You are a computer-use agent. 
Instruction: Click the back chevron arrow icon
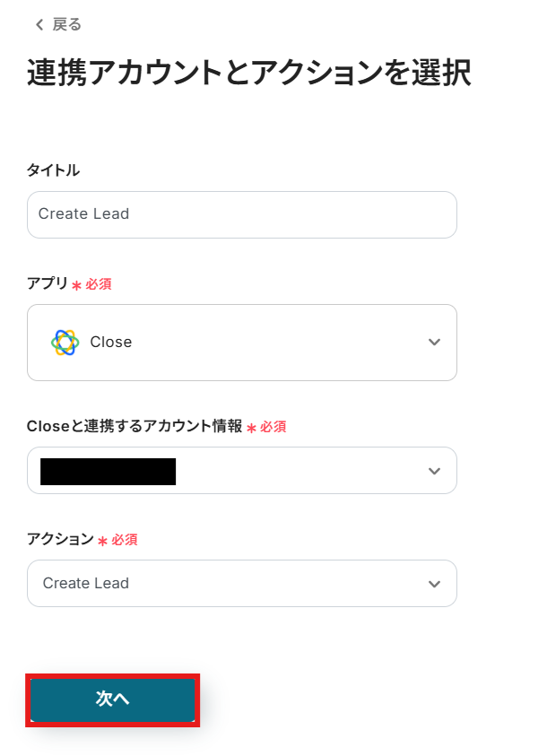click(39, 25)
